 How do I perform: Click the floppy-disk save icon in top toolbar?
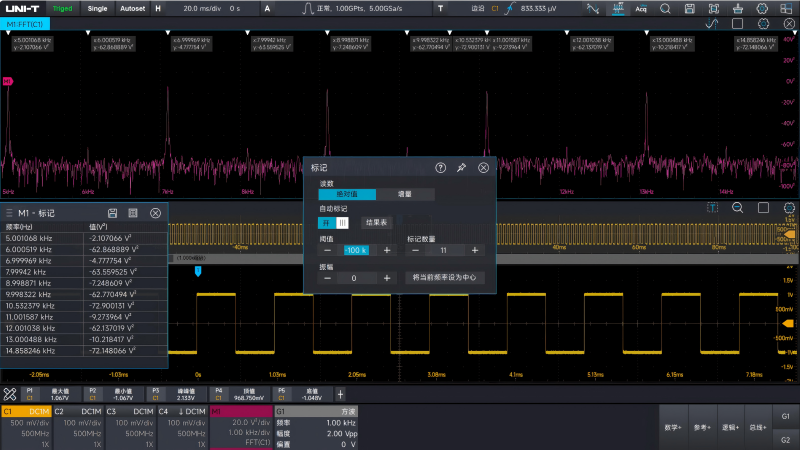[689, 9]
